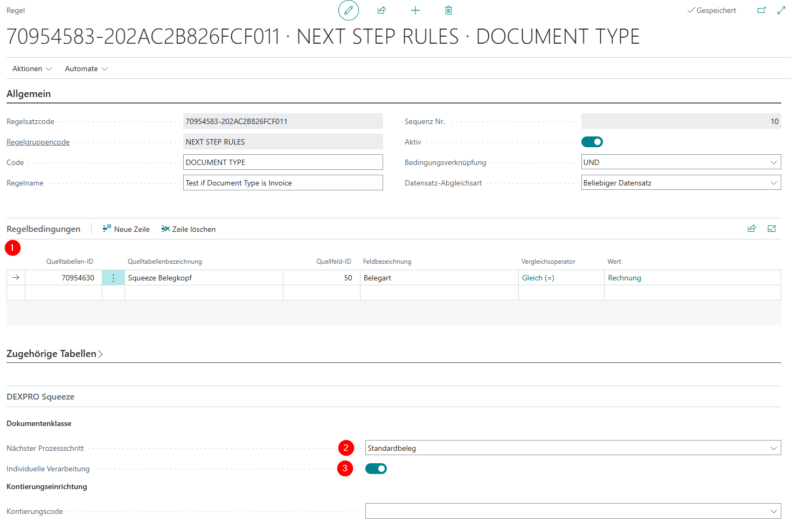Image resolution: width=812 pixels, height=522 pixels.
Task: Open row options for Squeeze Belegkopf line
Action: point(113,278)
